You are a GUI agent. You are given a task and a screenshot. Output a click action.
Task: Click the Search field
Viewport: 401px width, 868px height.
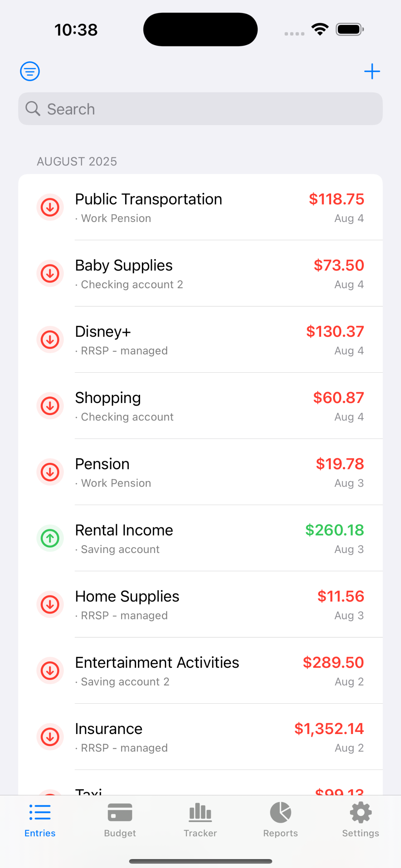tap(200, 109)
